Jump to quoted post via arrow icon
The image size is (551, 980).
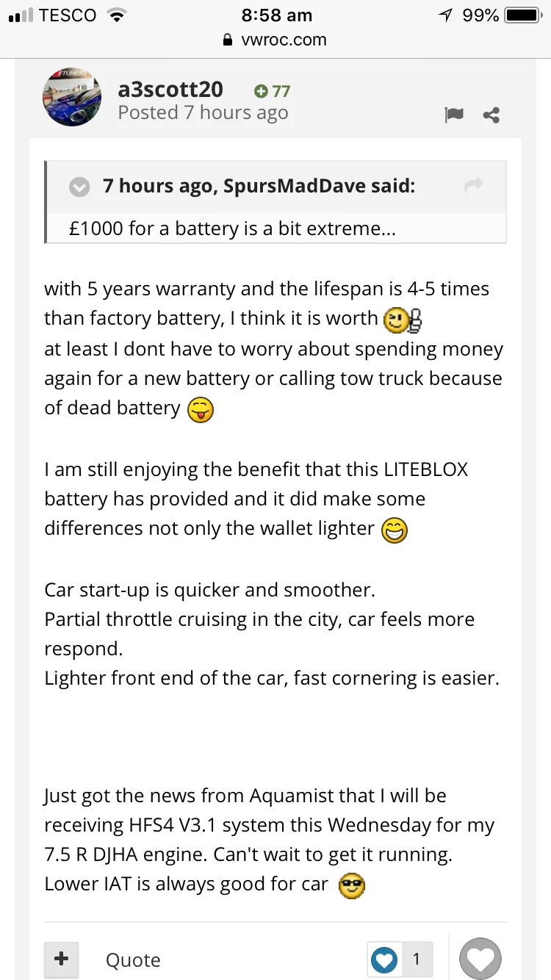coord(474,186)
